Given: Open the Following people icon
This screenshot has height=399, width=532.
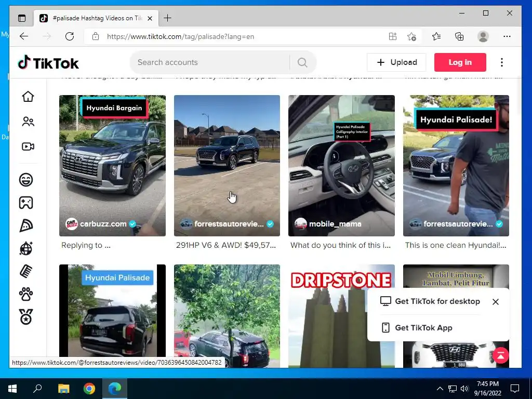Looking at the screenshot, I should 28,122.
